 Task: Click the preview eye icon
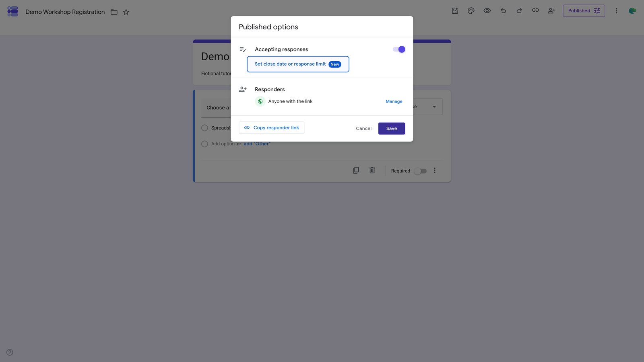click(487, 11)
